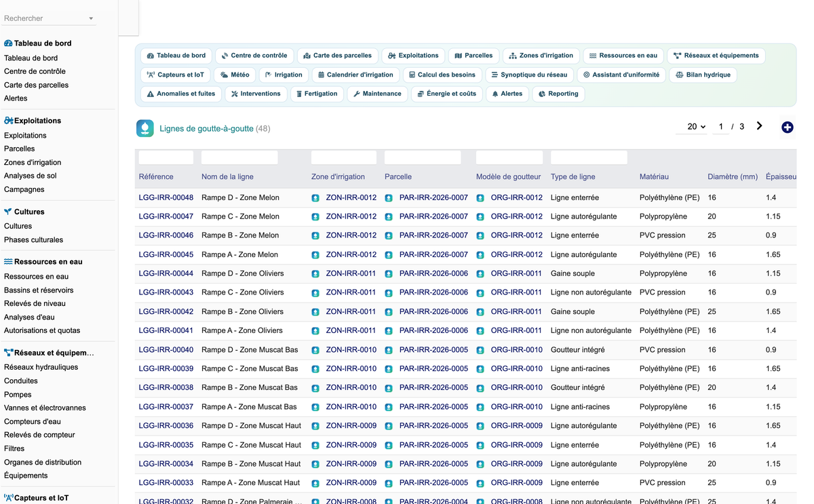Click the blue plus icon to add a line
The image size is (814, 504).
[x=787, y=127]
